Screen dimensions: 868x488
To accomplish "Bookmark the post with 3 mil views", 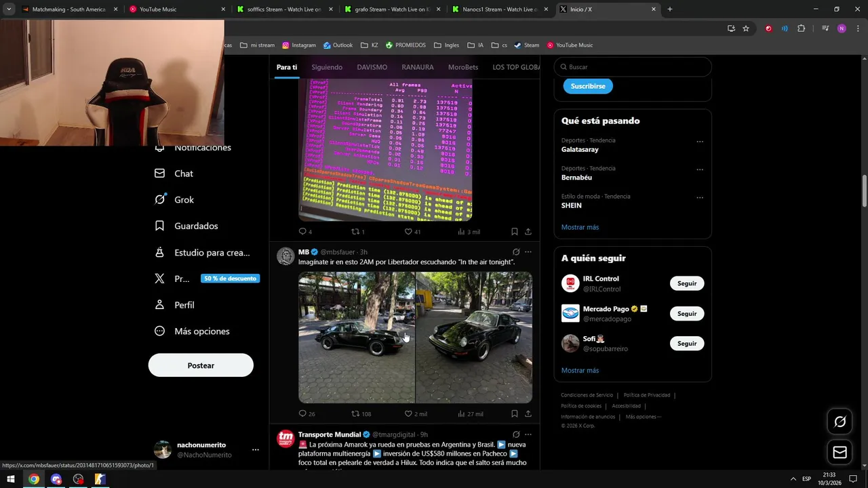I will [x=515, y=232].
